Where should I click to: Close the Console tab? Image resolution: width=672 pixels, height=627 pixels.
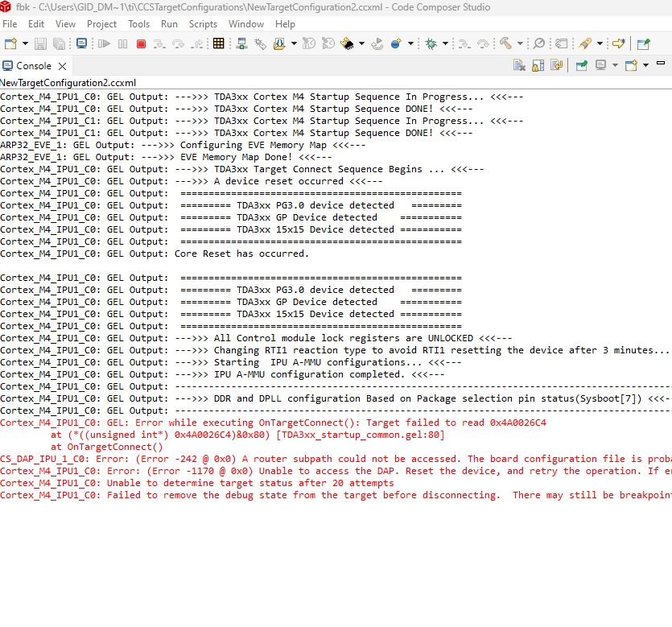62,66
